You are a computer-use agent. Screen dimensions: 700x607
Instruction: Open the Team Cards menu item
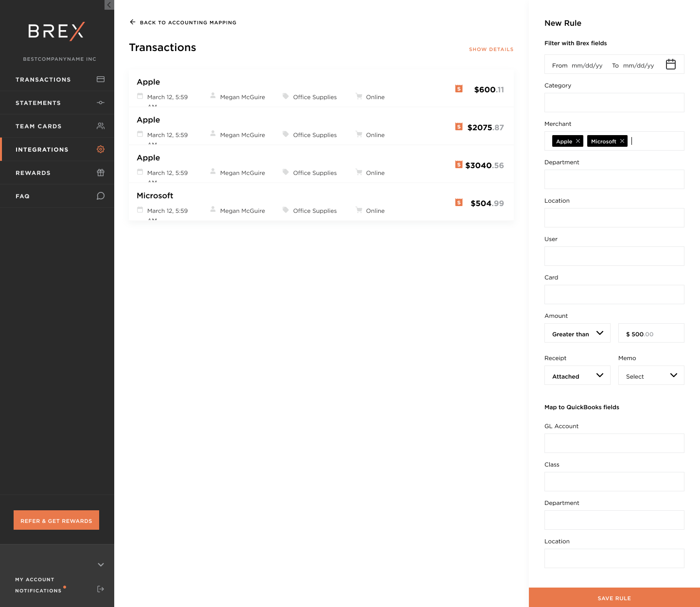click(x=57, y=126)
